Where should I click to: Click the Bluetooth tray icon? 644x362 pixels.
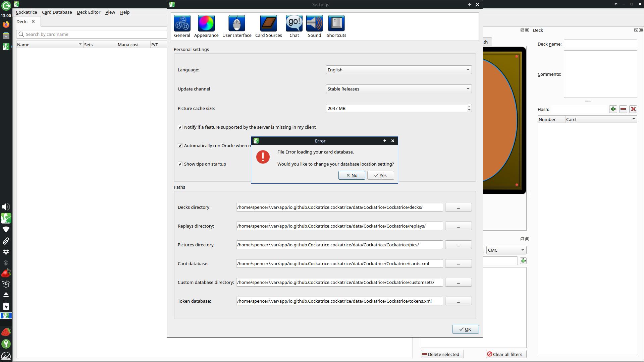(6, 263)
